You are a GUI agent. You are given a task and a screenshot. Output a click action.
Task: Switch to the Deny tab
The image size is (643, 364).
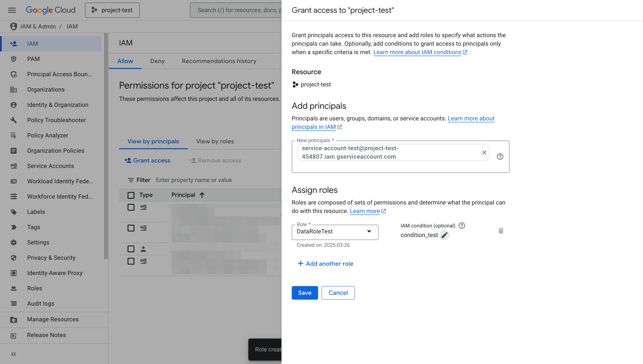[x=157, y=61]
